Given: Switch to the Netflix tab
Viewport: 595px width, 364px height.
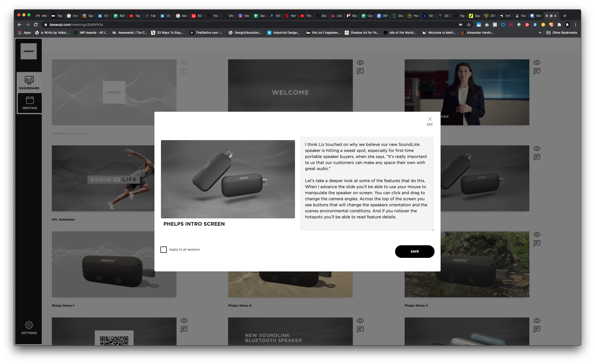Looking at the screenshot, I should (291, 16).
